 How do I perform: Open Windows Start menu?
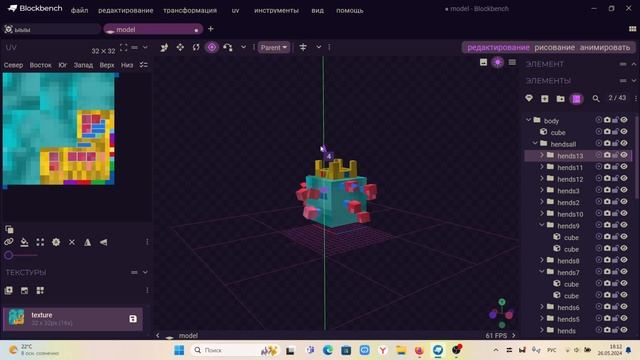pos(179,350)
